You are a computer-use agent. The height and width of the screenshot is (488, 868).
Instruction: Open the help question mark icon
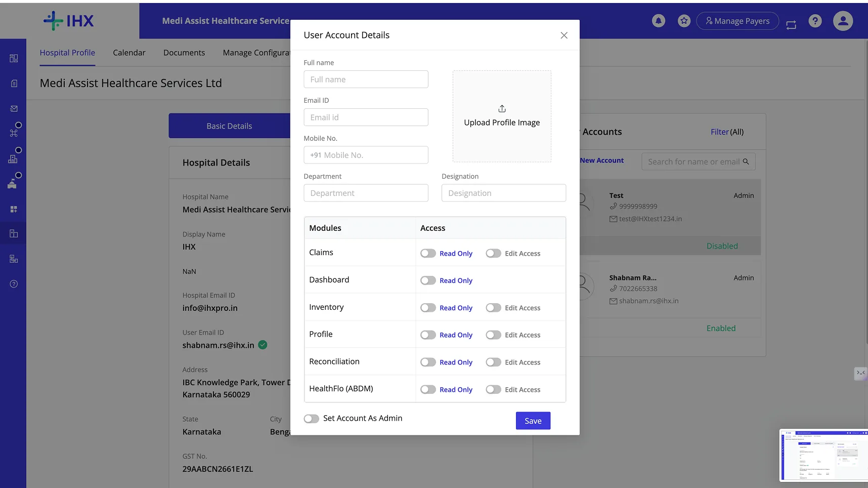tap(815, 21)
